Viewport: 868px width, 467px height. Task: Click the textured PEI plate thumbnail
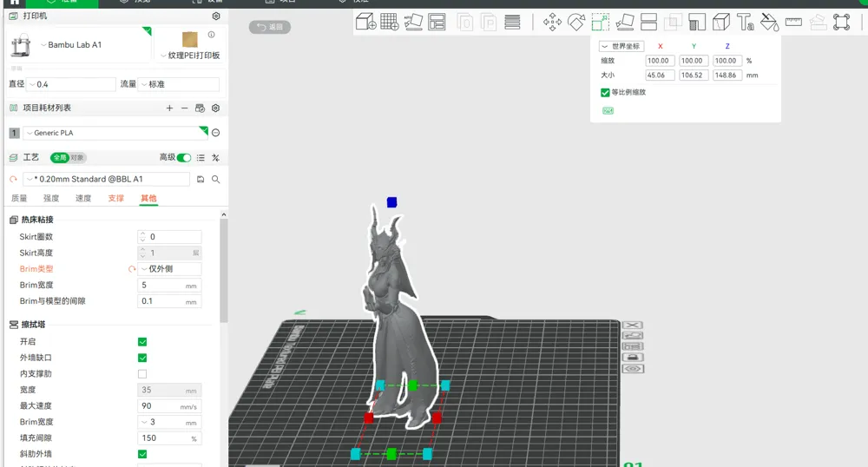[x=190, y=39]
